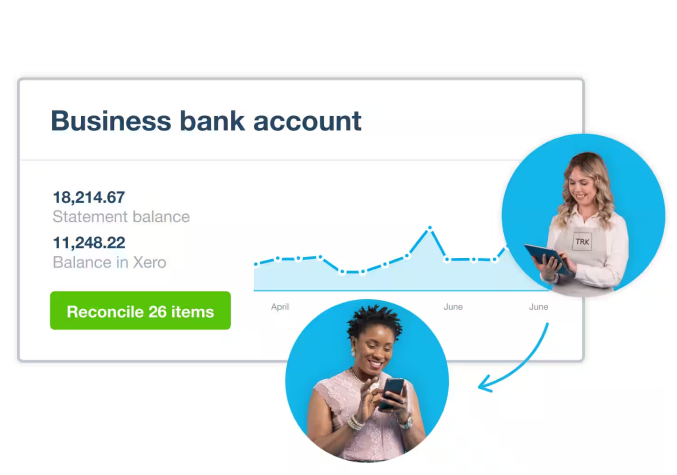Click the Reconcile 26 items button

point(140,311)
